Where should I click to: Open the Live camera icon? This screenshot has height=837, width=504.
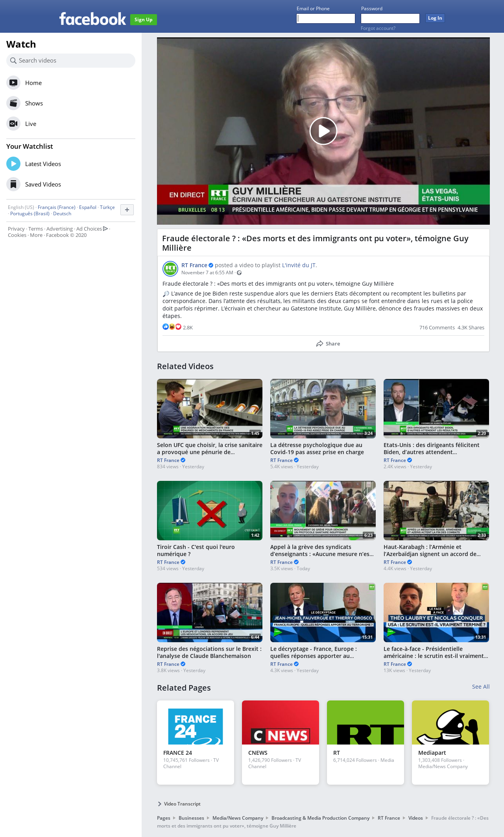13,124
